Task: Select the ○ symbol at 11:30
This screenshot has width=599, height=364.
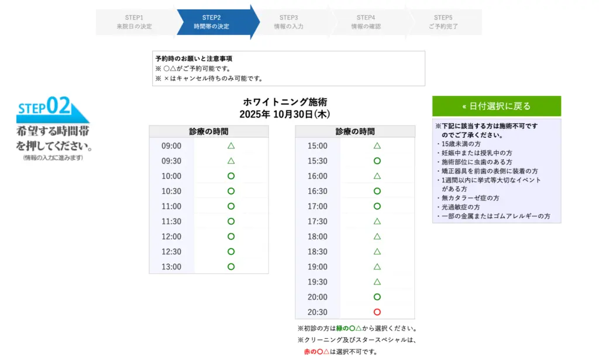Action: pos(231,221)
